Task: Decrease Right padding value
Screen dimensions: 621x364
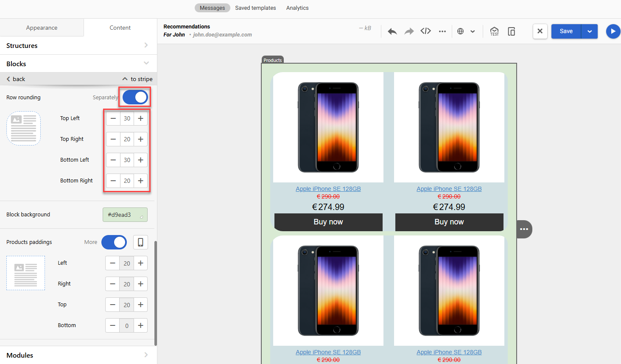Action: [112, 284]
